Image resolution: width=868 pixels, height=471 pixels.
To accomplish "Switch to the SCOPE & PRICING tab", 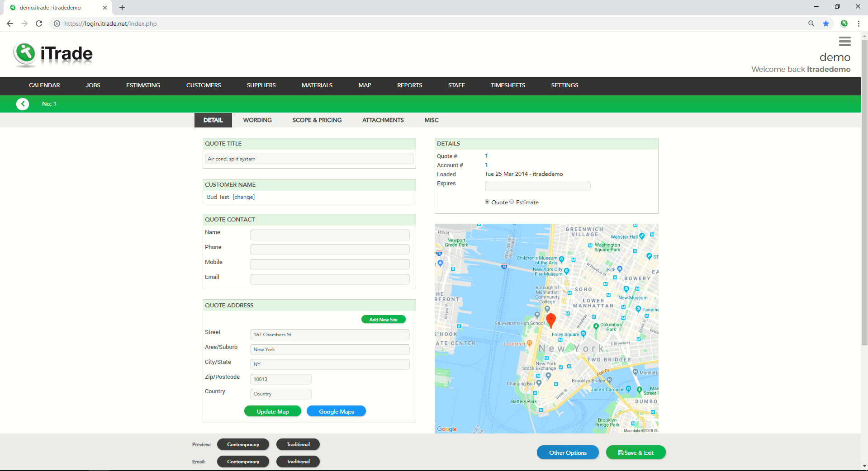I will point(317,120).
